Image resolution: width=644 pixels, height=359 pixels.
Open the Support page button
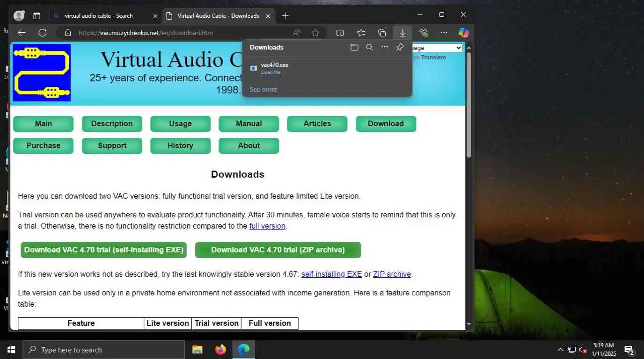tap(112, 146)
